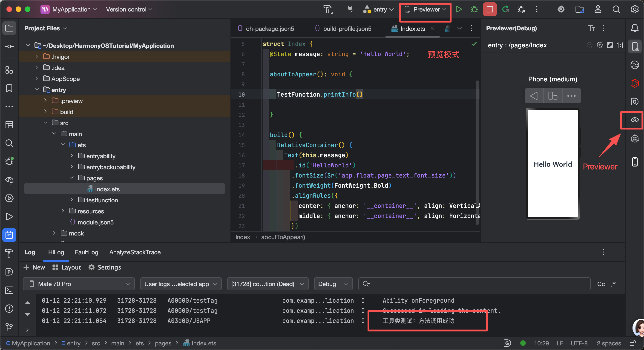Click the back button above phone preview
This screenshot has height=350, width=644.
click(x=534, y=96)
